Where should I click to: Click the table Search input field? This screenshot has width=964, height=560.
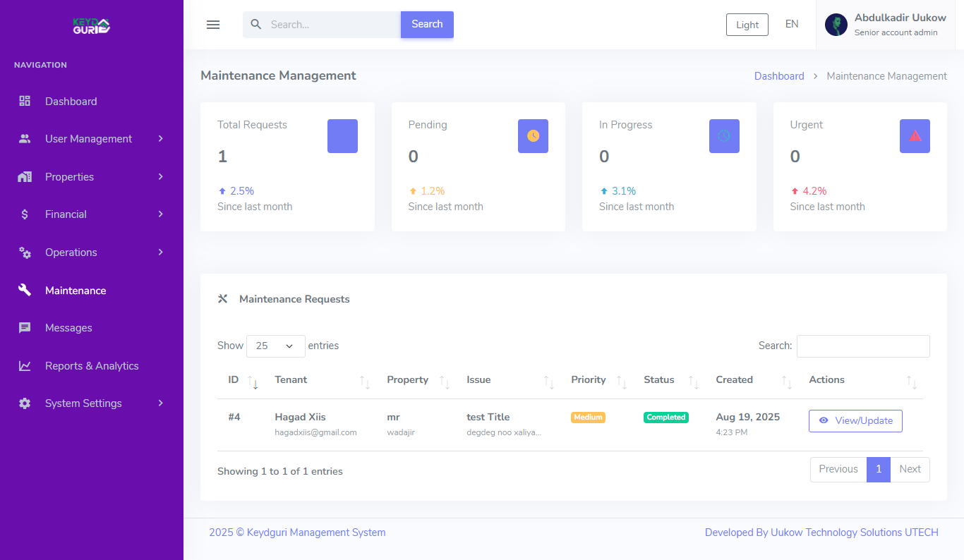pyautogui.click(x=863, y=346)
